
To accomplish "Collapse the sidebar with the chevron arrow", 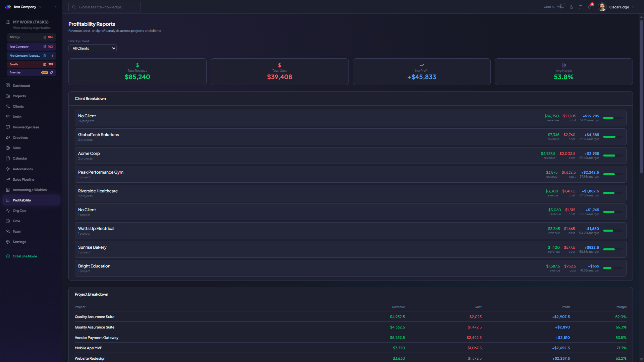I will (56, 7).
